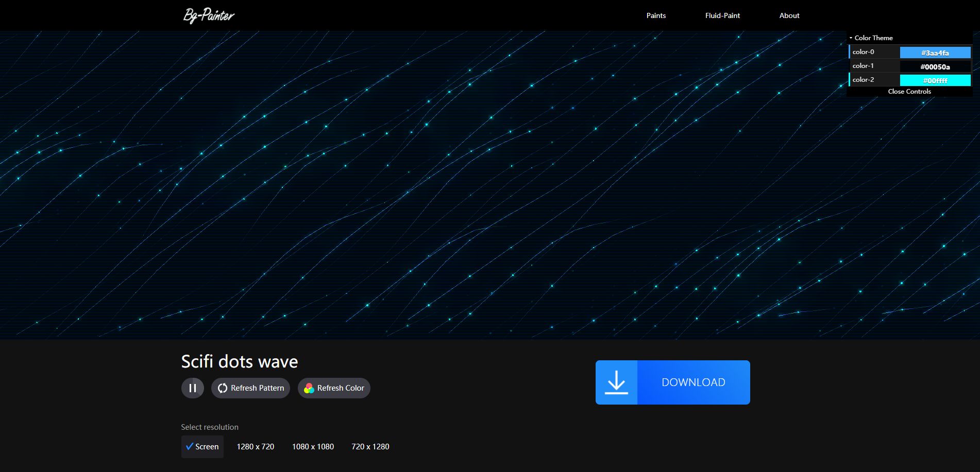Click the color-1 swatch #00050a

[x=935, y=66]
